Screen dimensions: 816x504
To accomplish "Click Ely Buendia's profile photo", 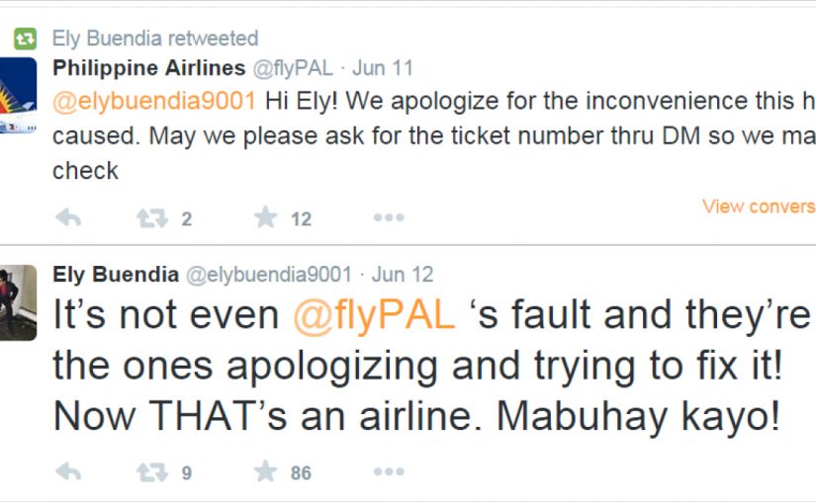I will 18,303.
